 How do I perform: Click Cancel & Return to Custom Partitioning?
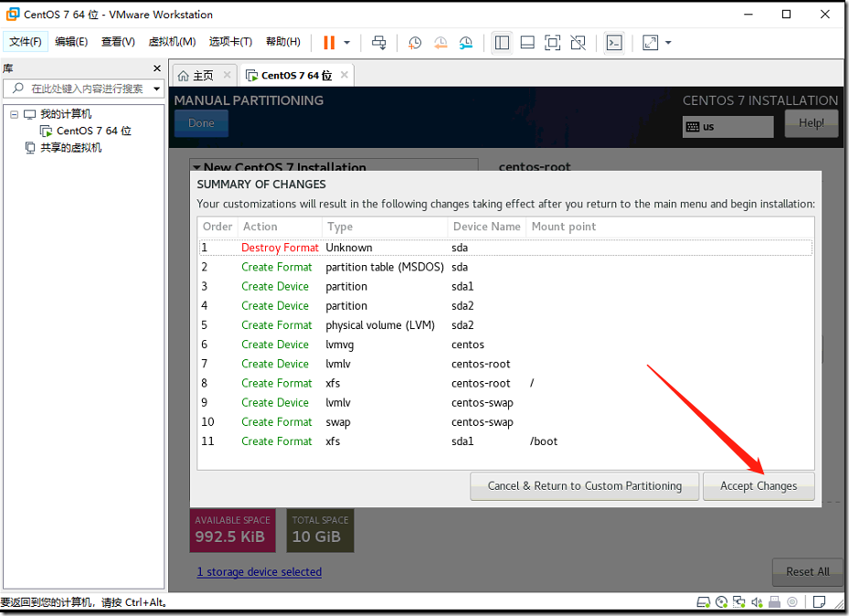(x=584, y=486)
